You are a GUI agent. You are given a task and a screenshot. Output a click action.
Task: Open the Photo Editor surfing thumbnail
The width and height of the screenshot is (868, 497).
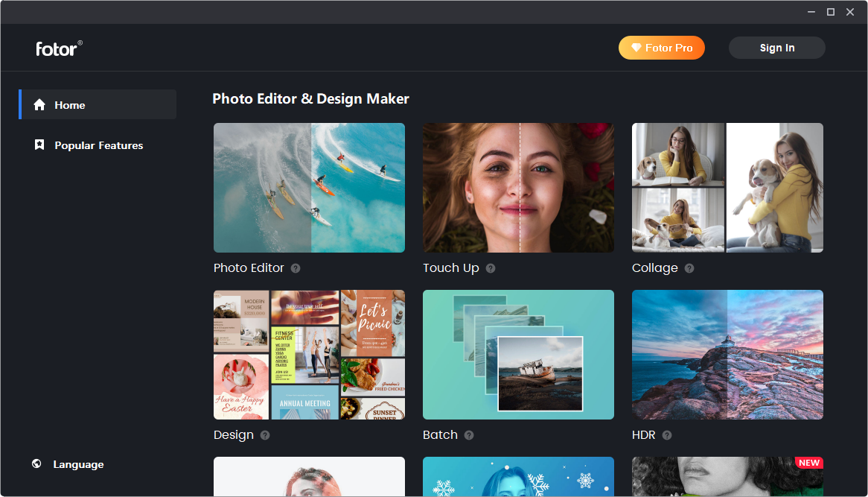pos(310,188)
